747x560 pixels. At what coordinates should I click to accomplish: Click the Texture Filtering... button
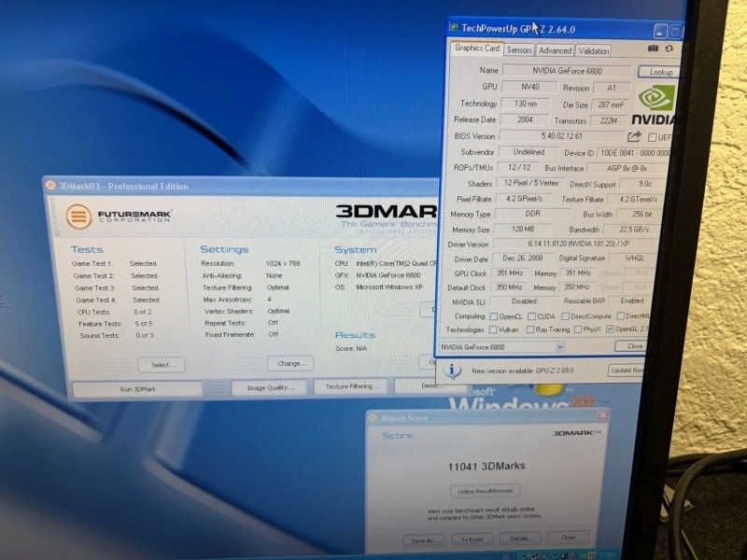(x=351, y=386)
